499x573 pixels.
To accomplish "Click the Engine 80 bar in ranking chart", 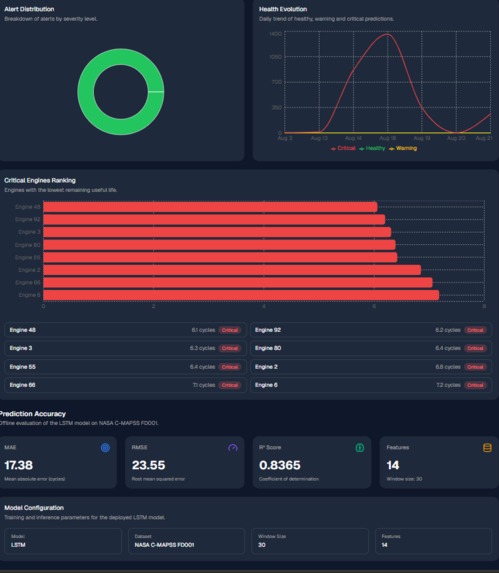I will pyautogui.click(x=220, y=244).
